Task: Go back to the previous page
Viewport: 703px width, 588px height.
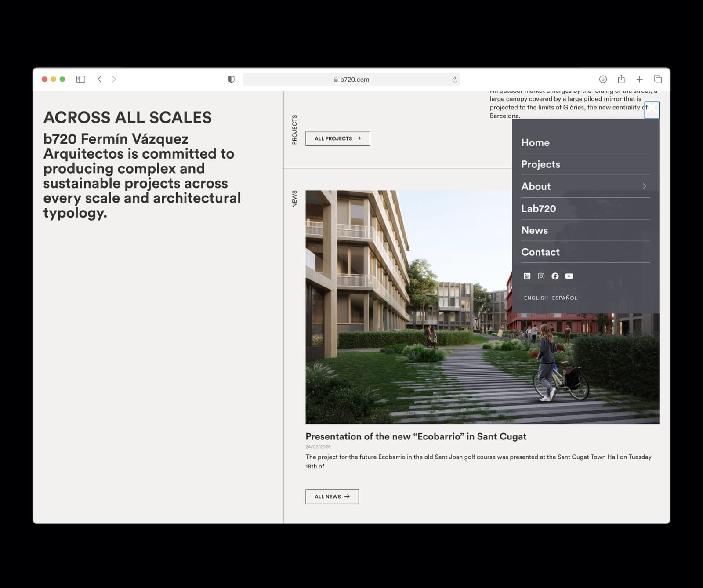Action: [x=100, y=79]
